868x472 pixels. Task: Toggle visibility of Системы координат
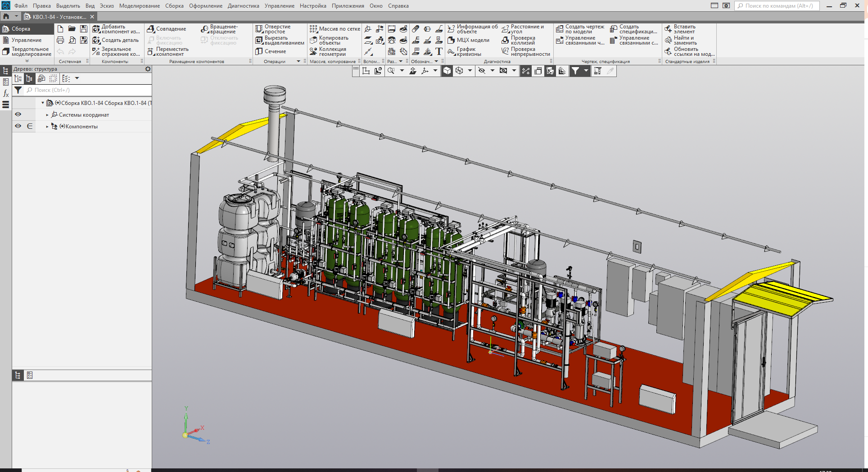[18, 114]
